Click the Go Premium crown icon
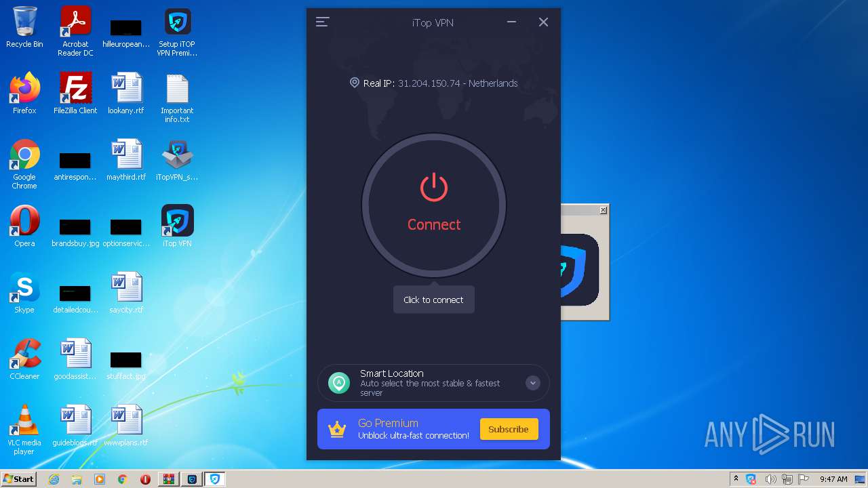The width and height of the screenshot is (868, 488). [x=337, y=429]
